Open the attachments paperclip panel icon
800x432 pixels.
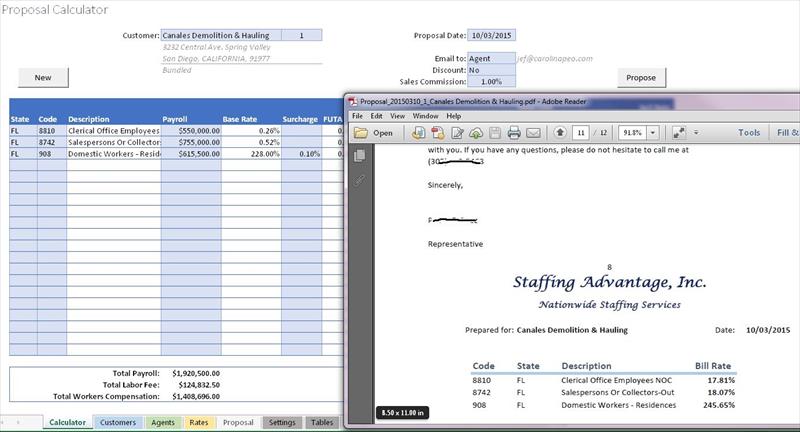(x=360, y=180)
